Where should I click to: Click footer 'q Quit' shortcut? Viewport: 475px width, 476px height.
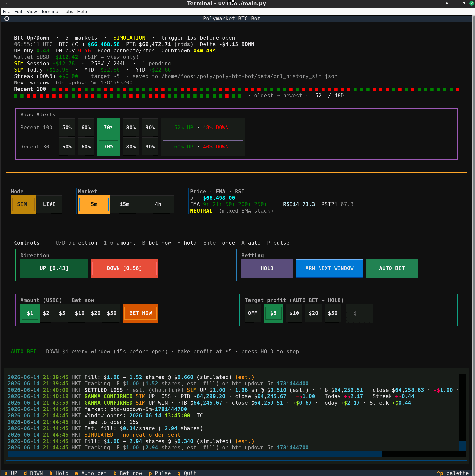coord(187,473)
